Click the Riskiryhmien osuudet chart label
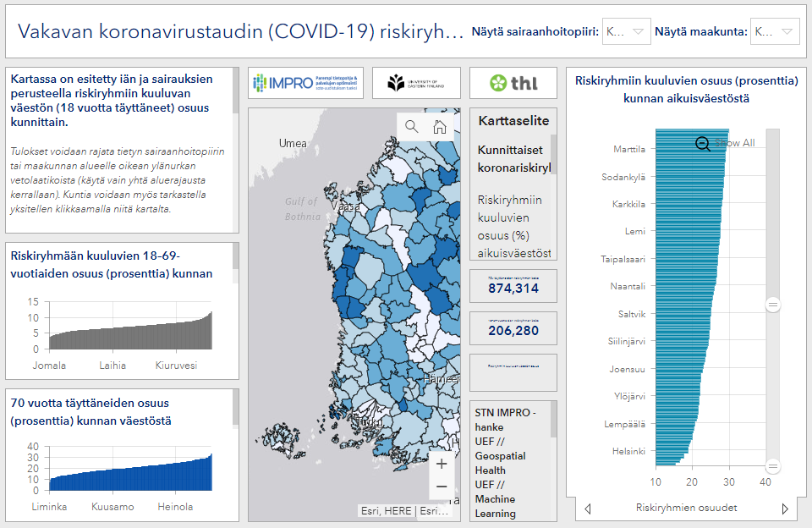 (x=686, y=508)
